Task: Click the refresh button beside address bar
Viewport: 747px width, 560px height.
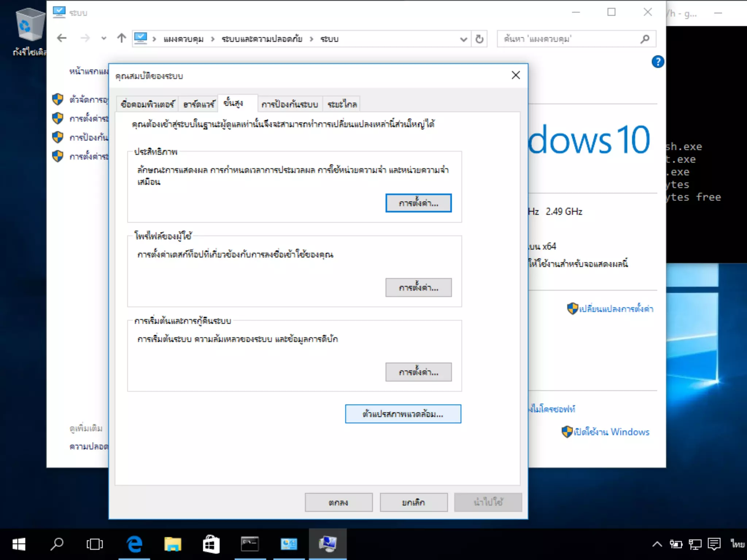Action: (x=479, y=39)
